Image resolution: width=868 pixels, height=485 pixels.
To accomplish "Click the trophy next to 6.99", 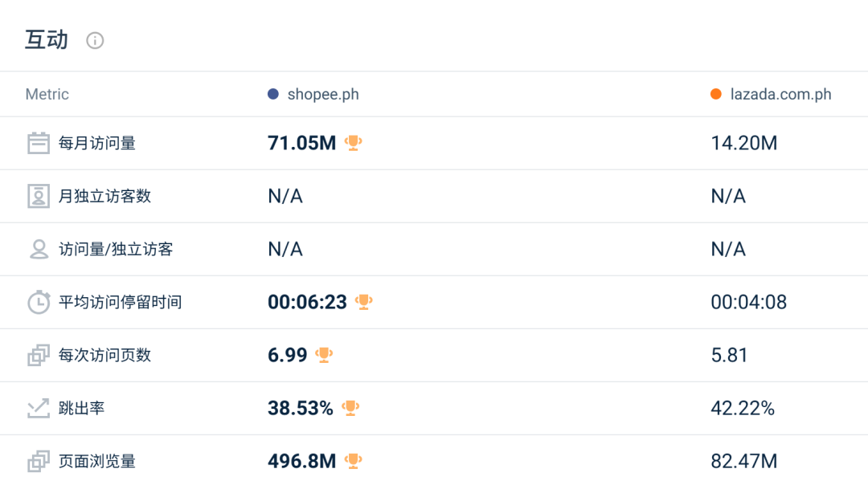I will click(x=324, y=354).
